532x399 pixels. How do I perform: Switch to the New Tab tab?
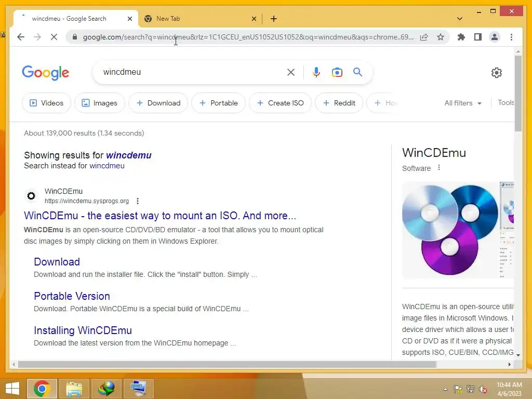click(x=200, y=19)
